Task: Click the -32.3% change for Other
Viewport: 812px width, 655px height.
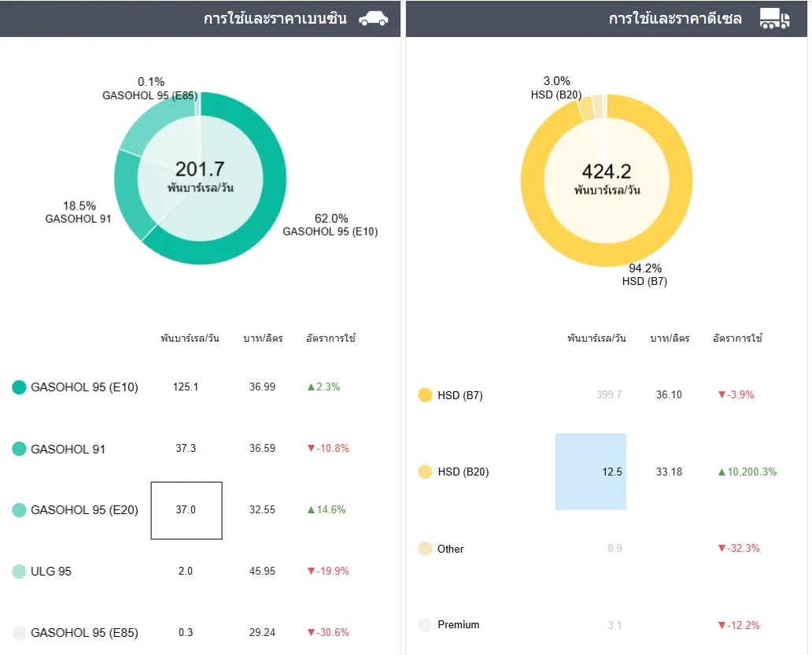Action: pyautogui.click(x=739, y=548)
